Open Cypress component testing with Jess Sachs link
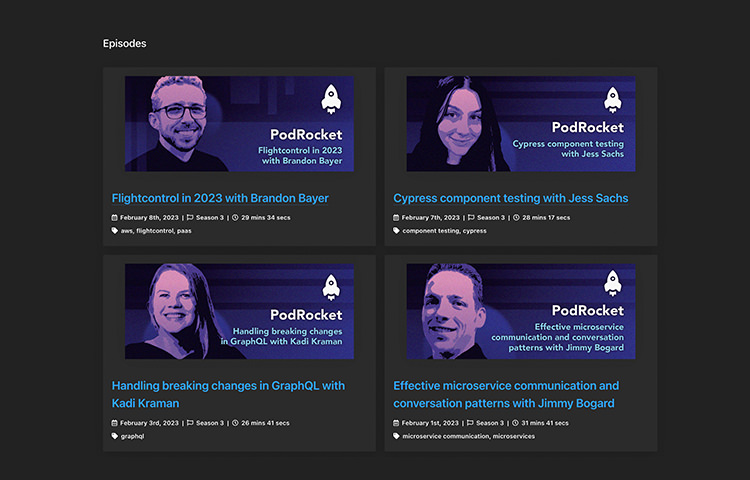The image size is (750, 480). click(x=510, y=198)
